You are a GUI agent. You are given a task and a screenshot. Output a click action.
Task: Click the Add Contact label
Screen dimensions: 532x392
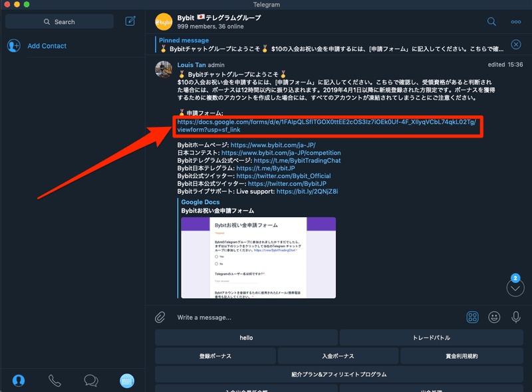[x=47, y=46]
